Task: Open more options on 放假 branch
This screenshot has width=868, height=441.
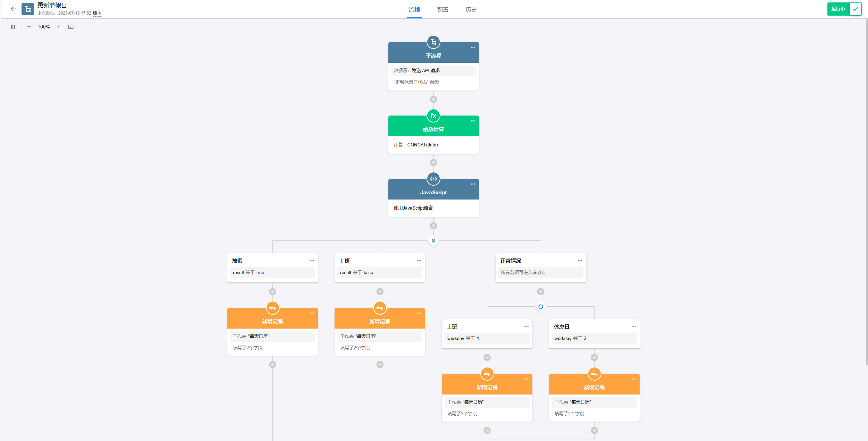Action: click(x=312, y=261)
